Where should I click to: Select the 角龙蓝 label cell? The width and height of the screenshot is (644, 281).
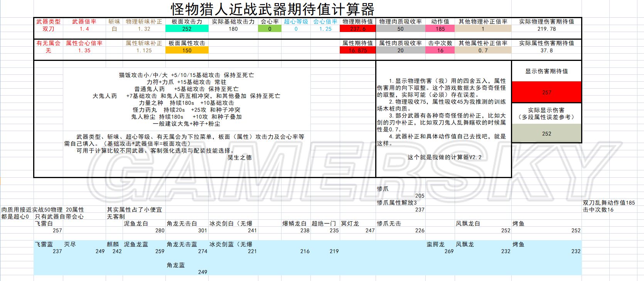point(176,265)
